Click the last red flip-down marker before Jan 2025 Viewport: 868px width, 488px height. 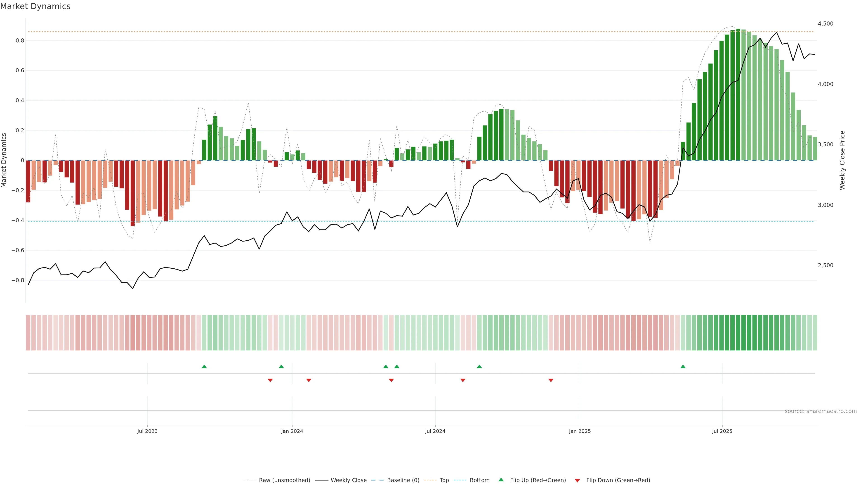551,380
